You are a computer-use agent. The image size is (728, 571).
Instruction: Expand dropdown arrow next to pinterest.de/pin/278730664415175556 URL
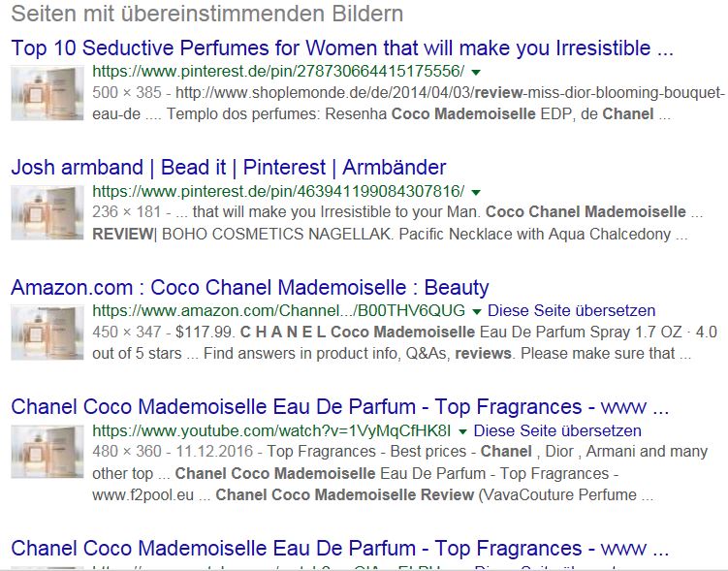pos(476,72)
